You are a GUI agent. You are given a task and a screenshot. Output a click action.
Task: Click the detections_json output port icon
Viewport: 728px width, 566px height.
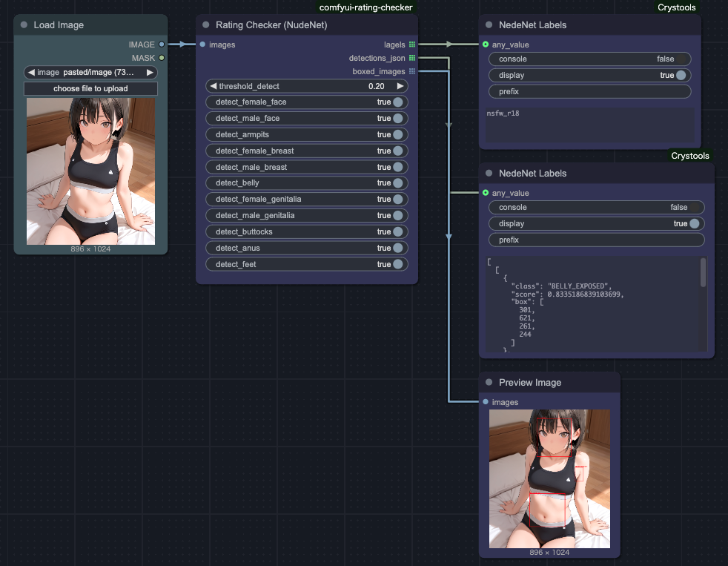coord(412,58)
